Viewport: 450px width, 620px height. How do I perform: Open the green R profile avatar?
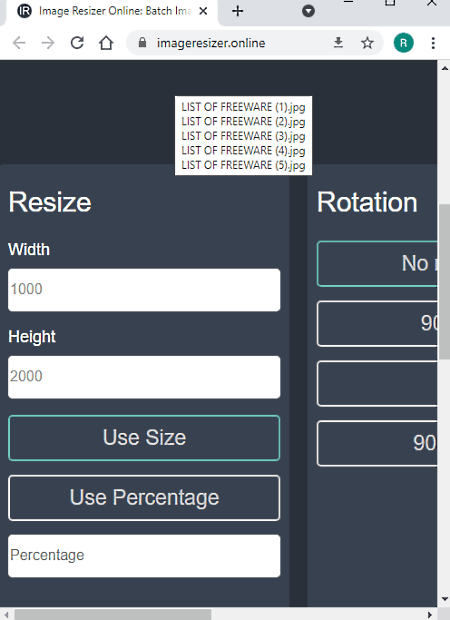[x=404, y=43]
